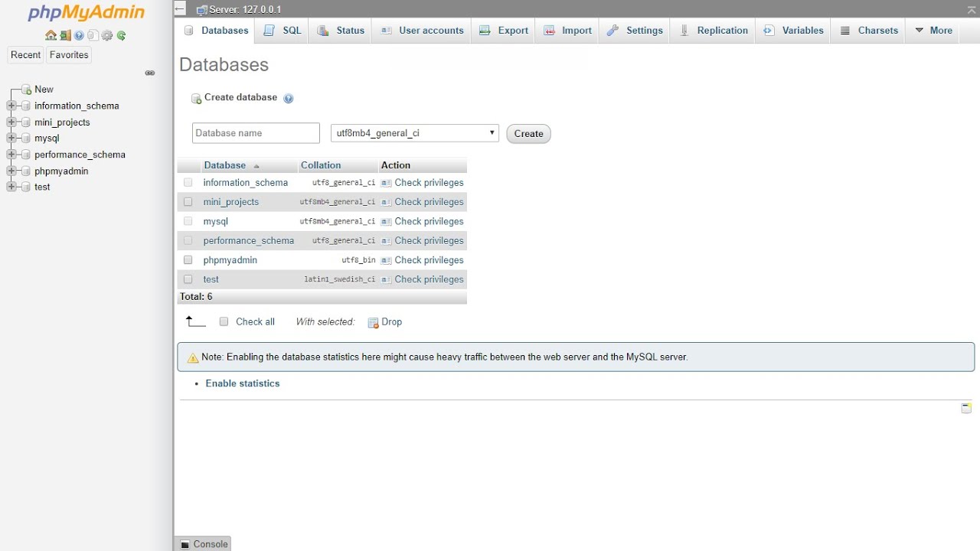
Task: Sort by the Collation column header
Action: [x=321, y=165]
